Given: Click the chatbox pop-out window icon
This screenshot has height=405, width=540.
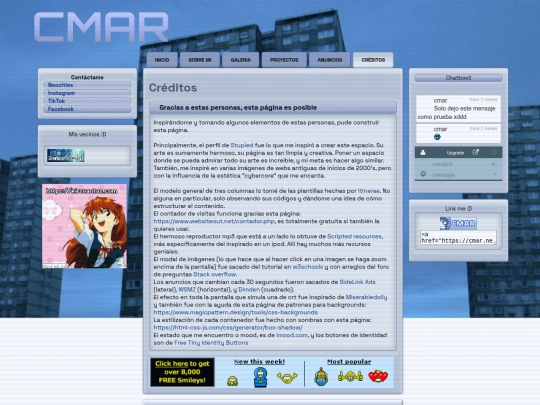Looking at the screenshot, I should [x=476, y=152].
